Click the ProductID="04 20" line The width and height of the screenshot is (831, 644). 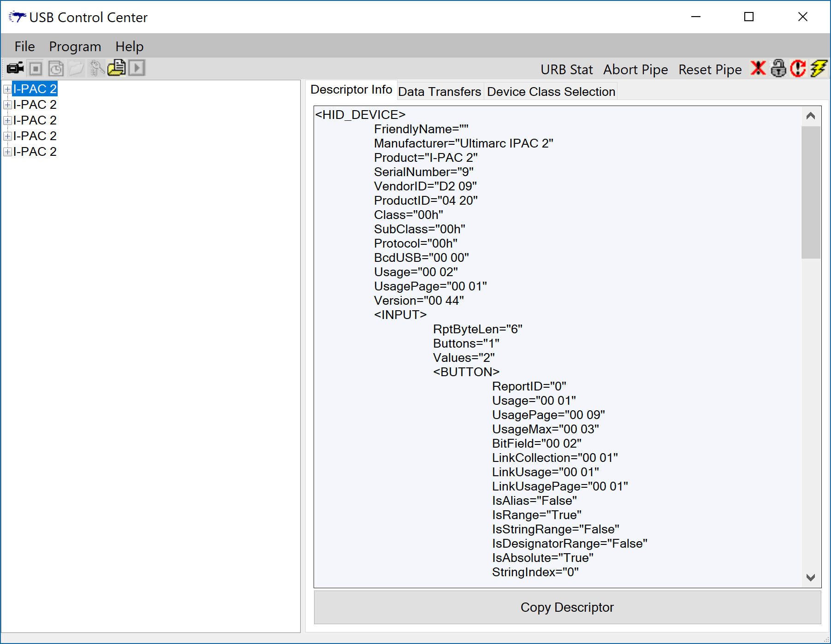tap(426, 201)
